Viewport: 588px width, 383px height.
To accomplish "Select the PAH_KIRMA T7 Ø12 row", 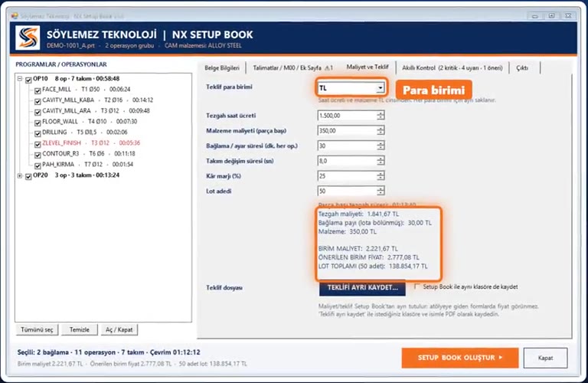I will click(88, 164).
